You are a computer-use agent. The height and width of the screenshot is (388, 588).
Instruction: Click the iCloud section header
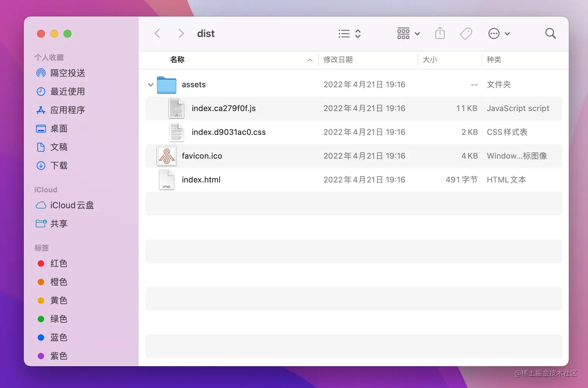pos(45,190)
